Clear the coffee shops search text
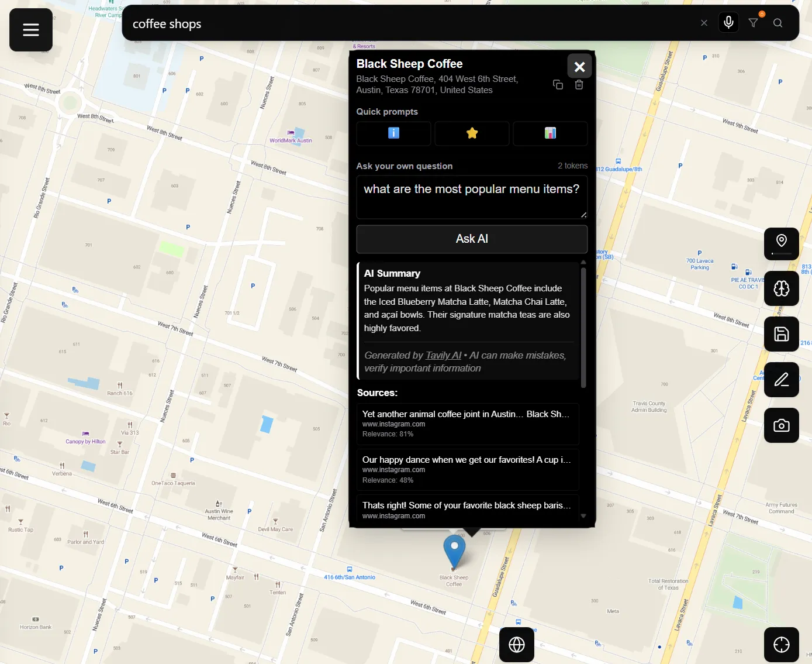This screenshot has height=664, width=812. [704, 23]
